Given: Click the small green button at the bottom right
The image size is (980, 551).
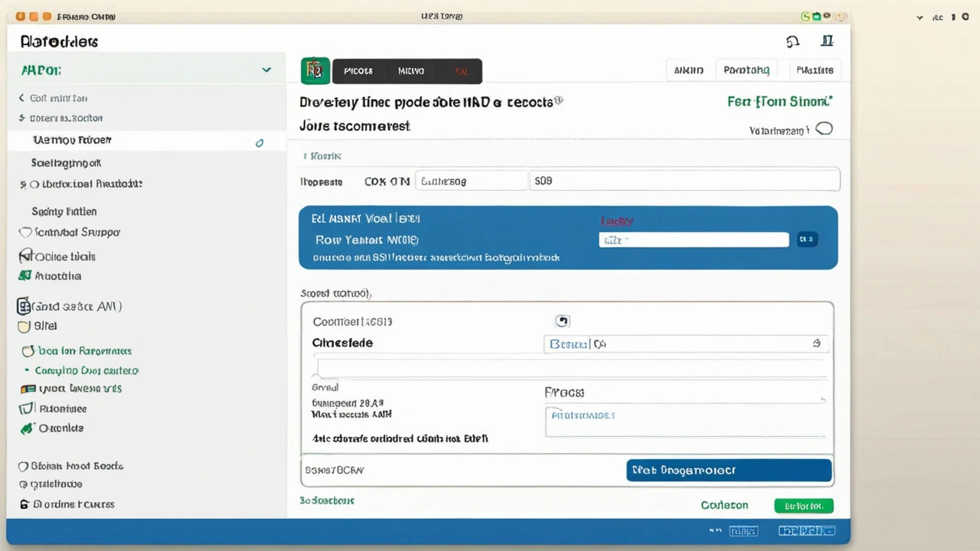Looking at the screenshot, I should (804, 506).
